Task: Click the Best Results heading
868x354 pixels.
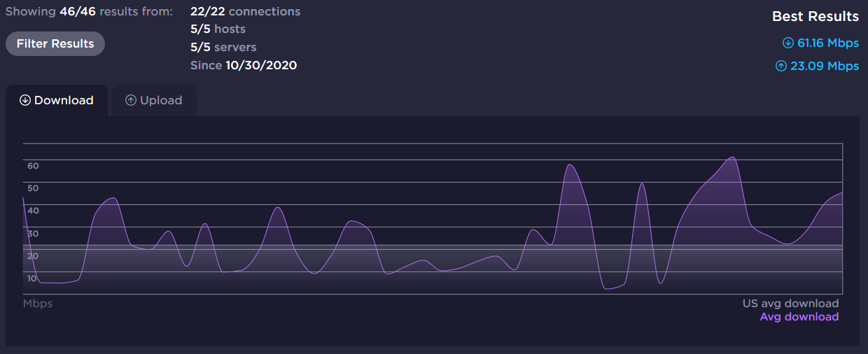Action: pyautogui.click(x=815, y=16)
